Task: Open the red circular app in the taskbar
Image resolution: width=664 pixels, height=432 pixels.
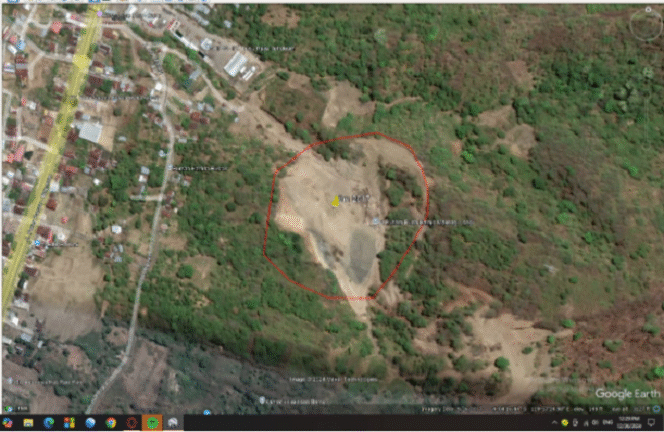Action: pyautogui.click(x=132, y=423)
